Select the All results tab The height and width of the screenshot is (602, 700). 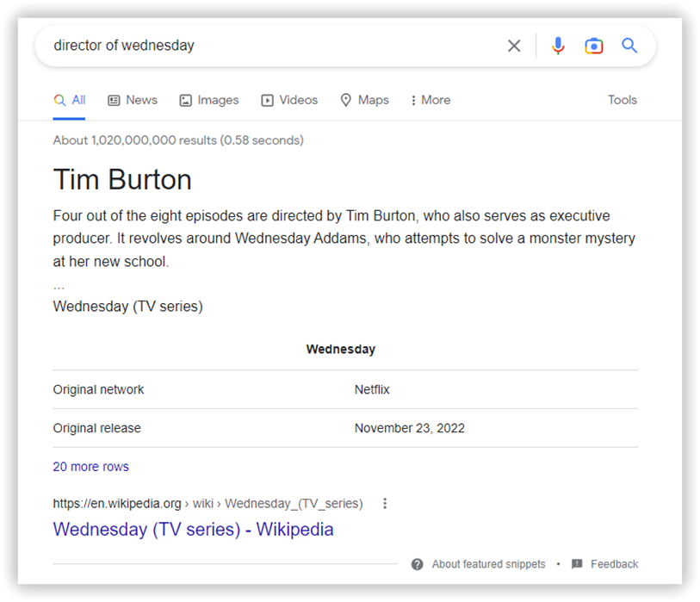[69, 100]
